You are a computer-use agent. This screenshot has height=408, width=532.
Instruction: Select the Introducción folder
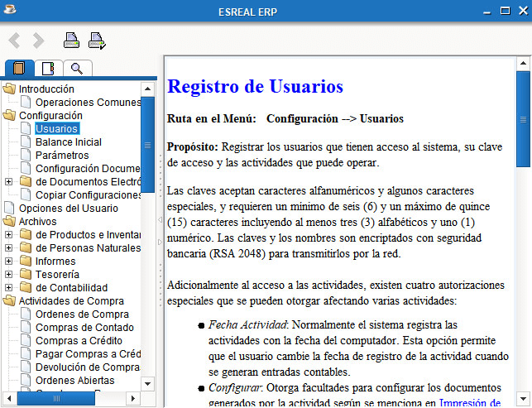[46, 89]
